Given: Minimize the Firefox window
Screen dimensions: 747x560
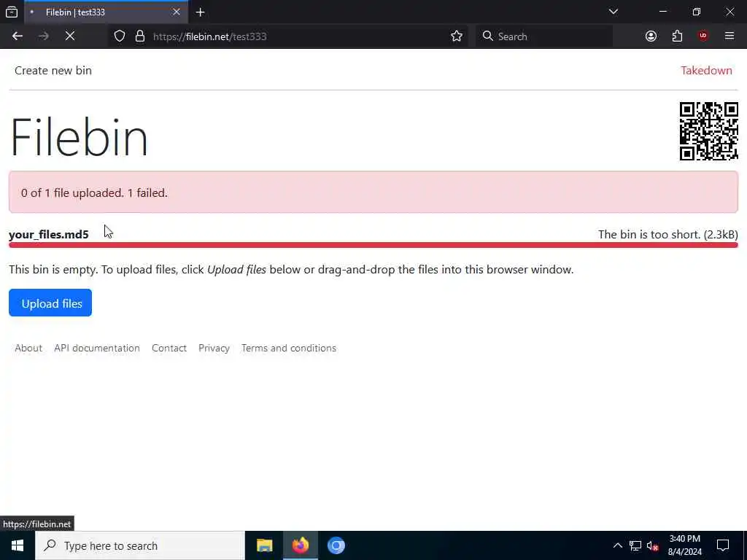Looking at the screenshot, I should pos(662,12).
